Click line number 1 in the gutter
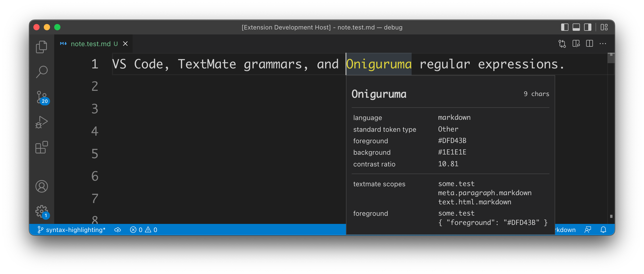 (x=95, y=64)
